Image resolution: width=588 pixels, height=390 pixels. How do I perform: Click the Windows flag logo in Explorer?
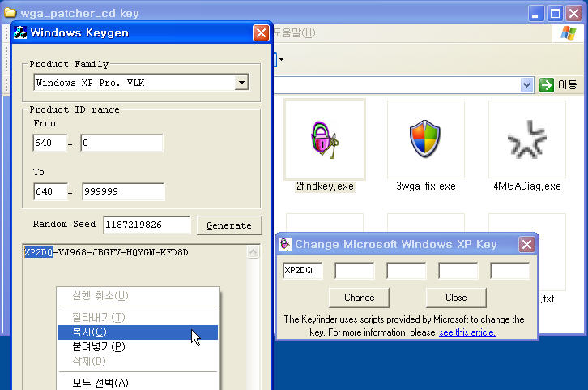(569, 33)
